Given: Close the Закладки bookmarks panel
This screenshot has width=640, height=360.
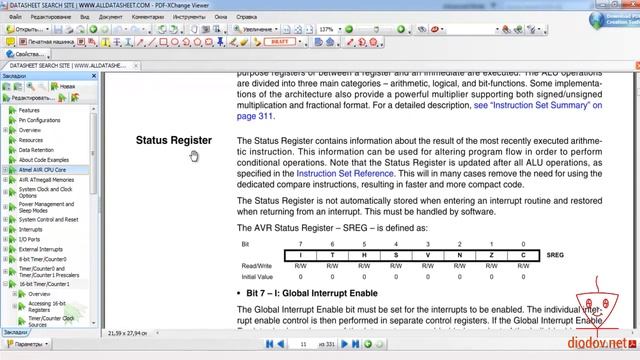Looking at the screenshot, I should [94, 76].
